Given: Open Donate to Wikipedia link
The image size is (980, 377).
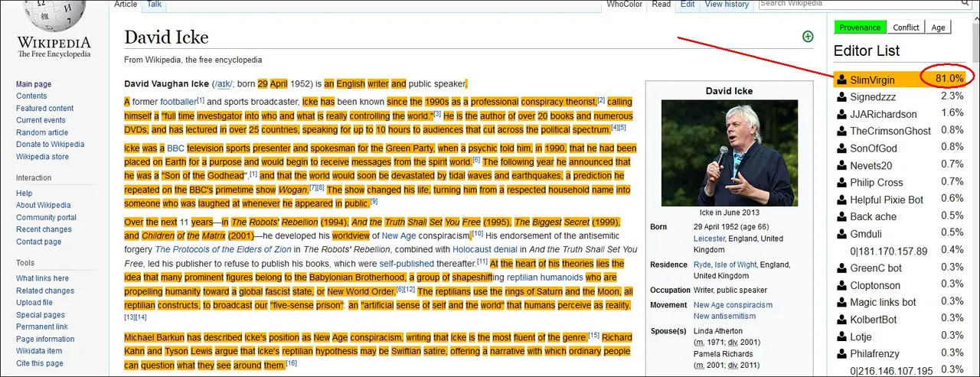Looking at the screenshot, I should [x=50, y=145].
